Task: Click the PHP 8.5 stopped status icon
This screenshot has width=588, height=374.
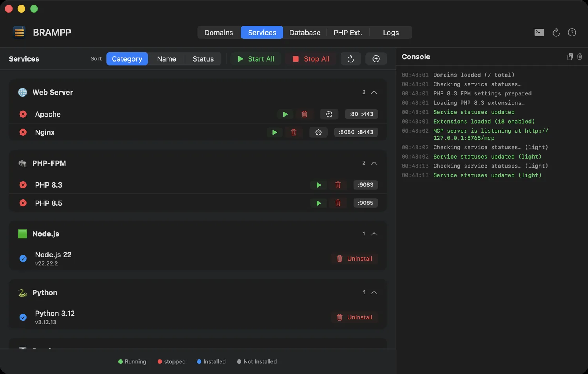Action: point(23,203)
